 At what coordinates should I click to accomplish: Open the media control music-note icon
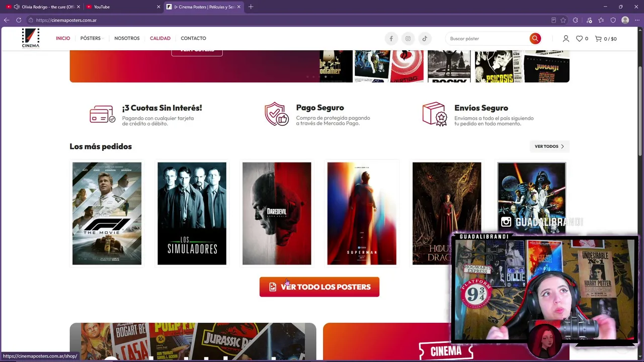pyautogui.click(x=589, y=20)
